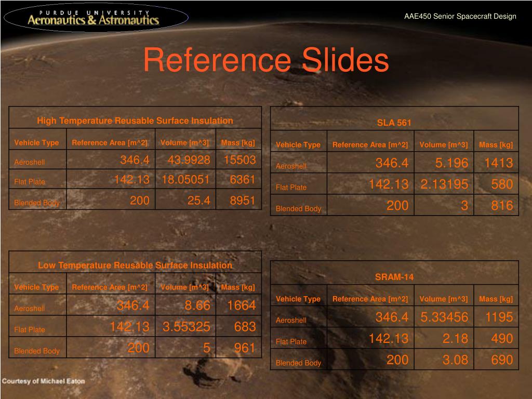Click mass value 683
Screen dimensions: 532x399
245,327
